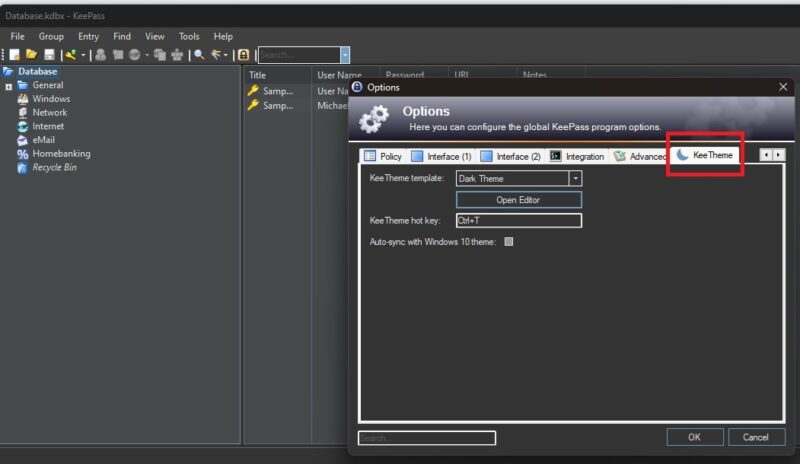Click the Open database folder icon
The image size is (800, 464).
tap(32, 55)
